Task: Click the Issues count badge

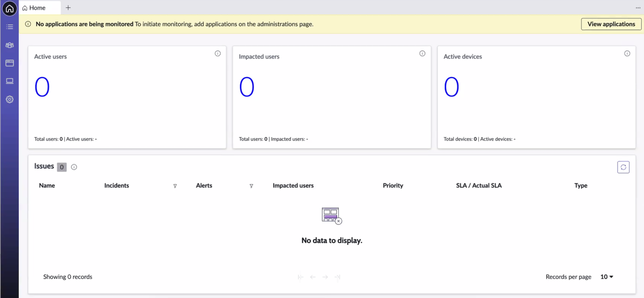Action: pyautogui.click(x=62, y=167)
